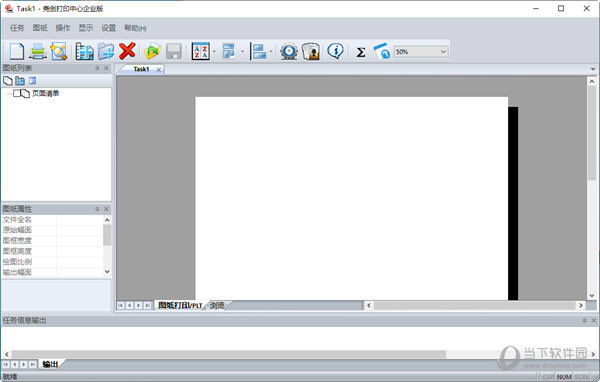Open the 图纸 menu
Image resolution: width=600 pixels, height=382 pixels.
pyautogui.click(x=40, y=28)
